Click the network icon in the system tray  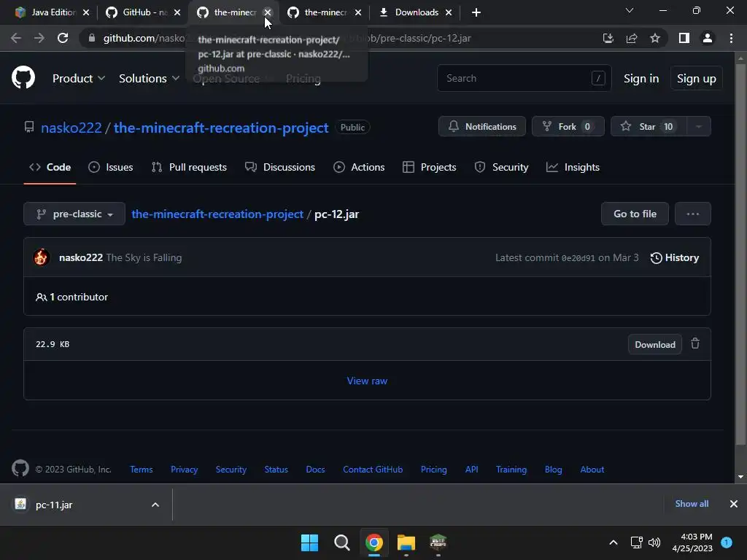[636, 542]
